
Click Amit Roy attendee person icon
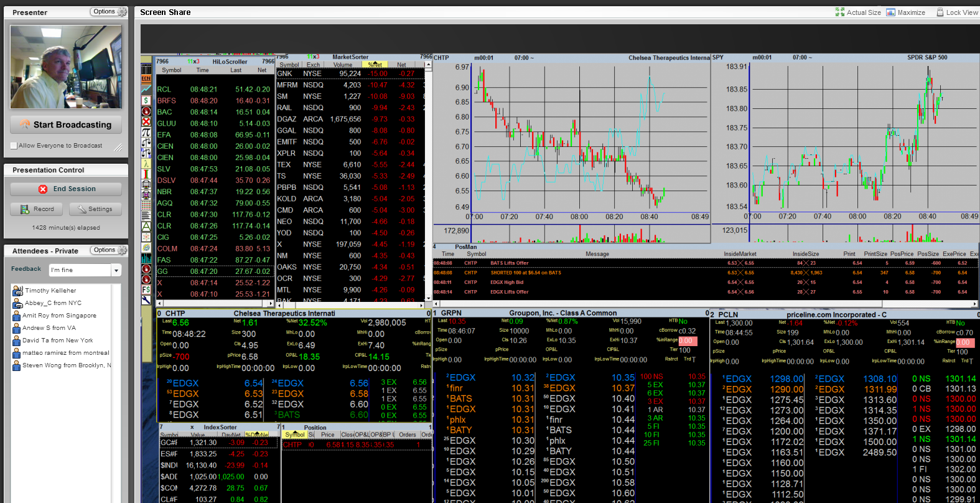pyautogui.click(x=17, y=316)
